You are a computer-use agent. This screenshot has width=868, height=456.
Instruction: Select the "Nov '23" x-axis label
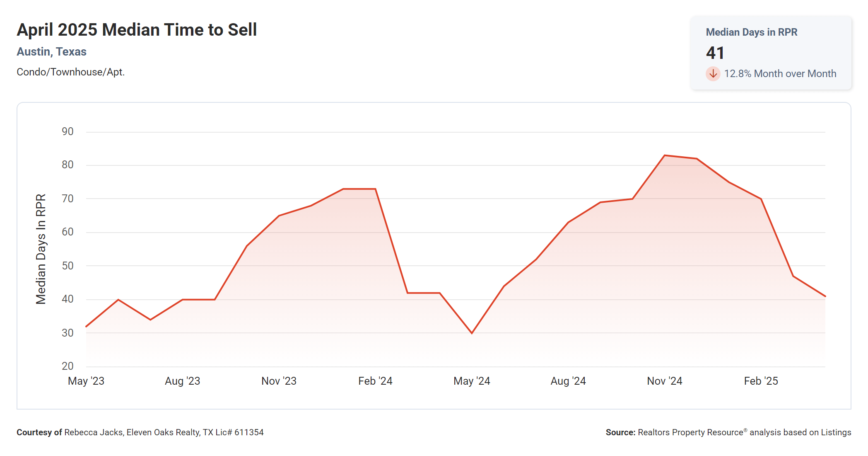coord(279,381)
